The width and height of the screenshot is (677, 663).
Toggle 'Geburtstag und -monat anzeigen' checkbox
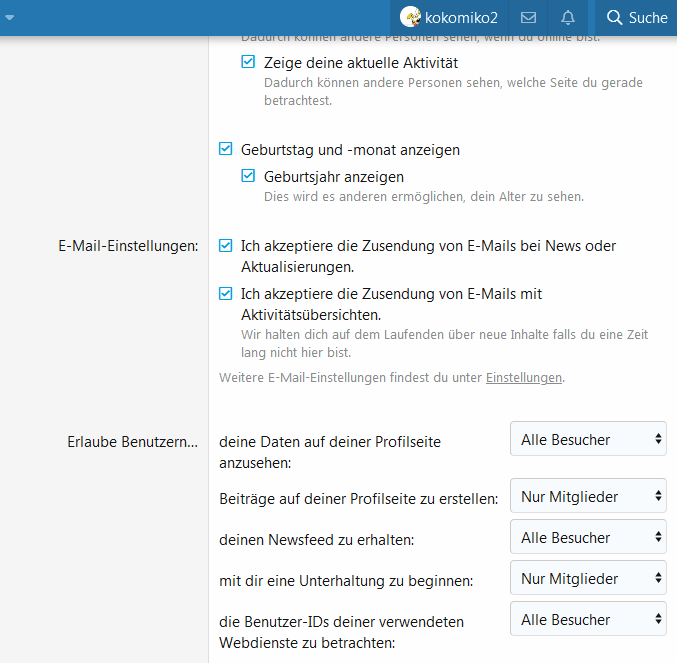click(x=226, y=150)
